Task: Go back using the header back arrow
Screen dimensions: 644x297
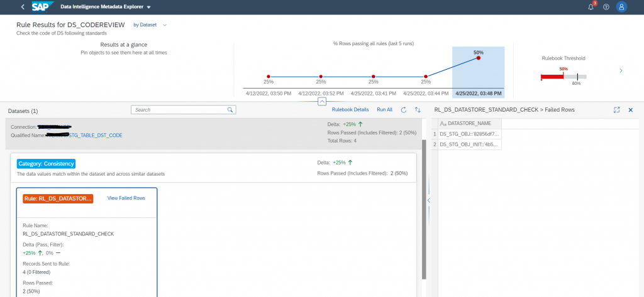Action: (x=23, y=7)
